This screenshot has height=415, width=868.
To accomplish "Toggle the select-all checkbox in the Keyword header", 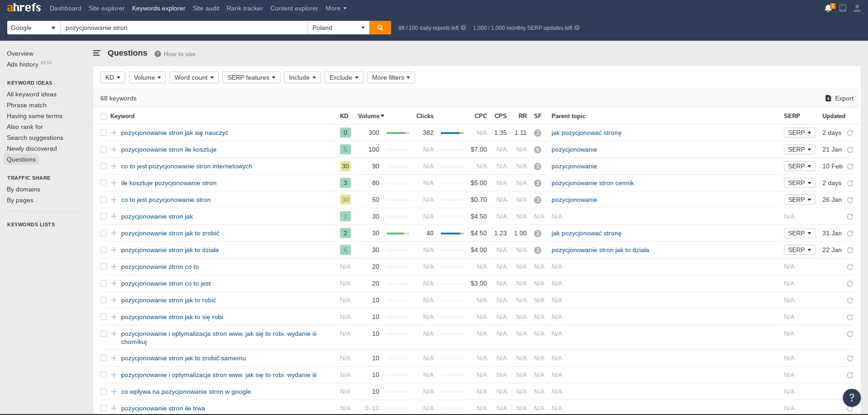I will click(104, 116).
